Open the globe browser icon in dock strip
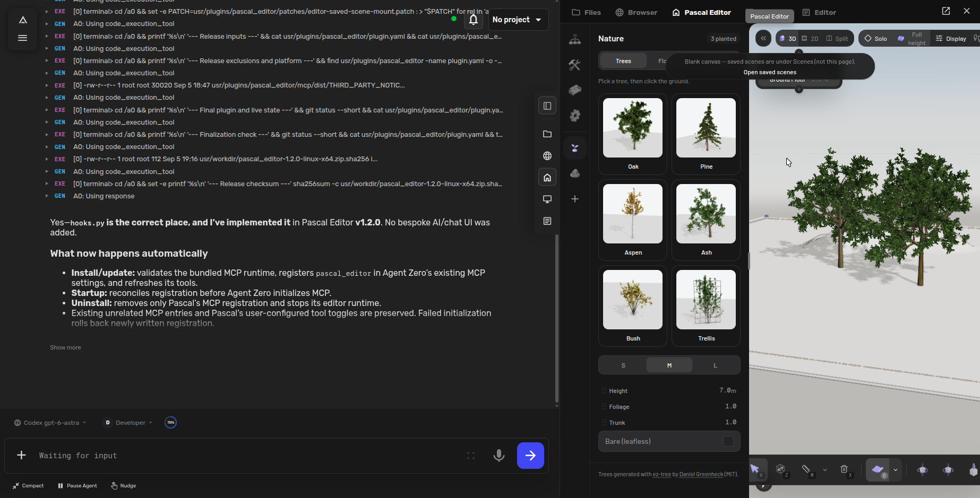Viewport: 980px width, 498px height. [547, 156]
